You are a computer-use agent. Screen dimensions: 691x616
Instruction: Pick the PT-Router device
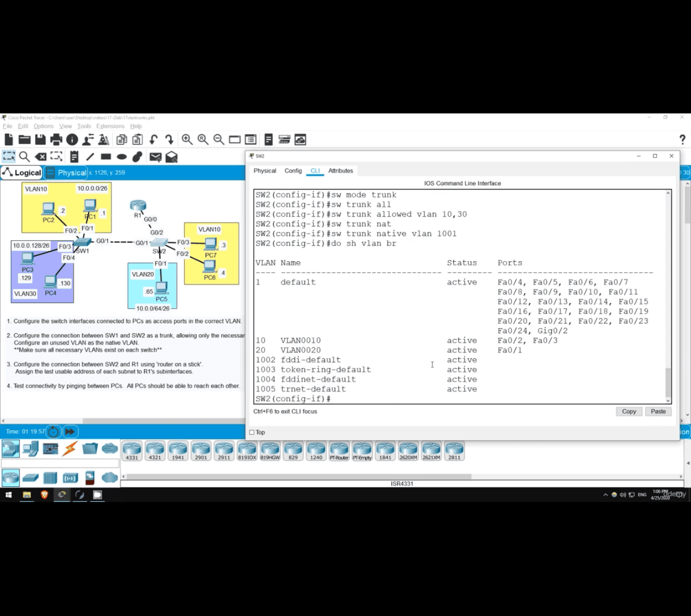point(339,451)
